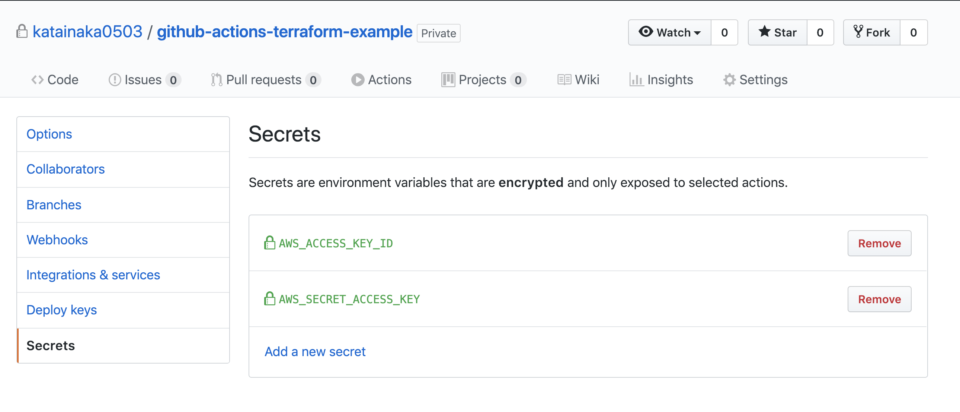Expand the Watch dropdown
Screen dimensions: 960x412
click(x=669, y=32)
